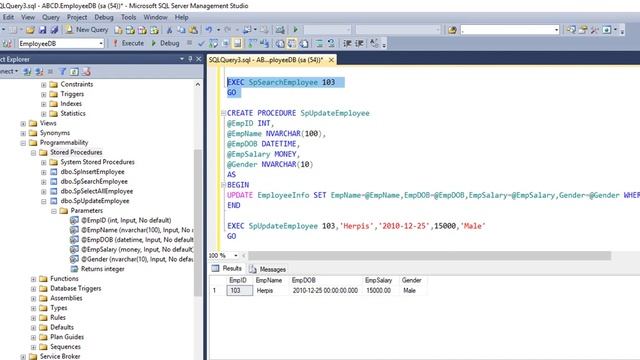Click the Save All icon
Viewport: 640px width, 360px height.
54,30
